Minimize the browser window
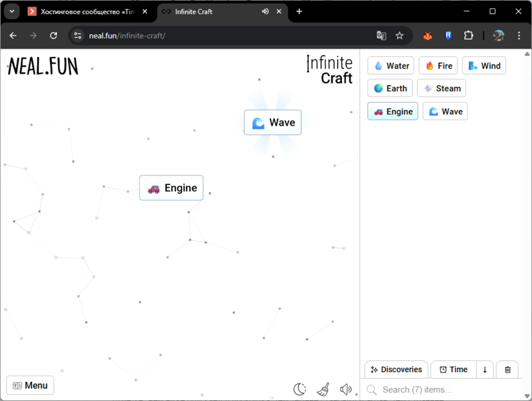532x401 pixels. click(x=467, y=12)
